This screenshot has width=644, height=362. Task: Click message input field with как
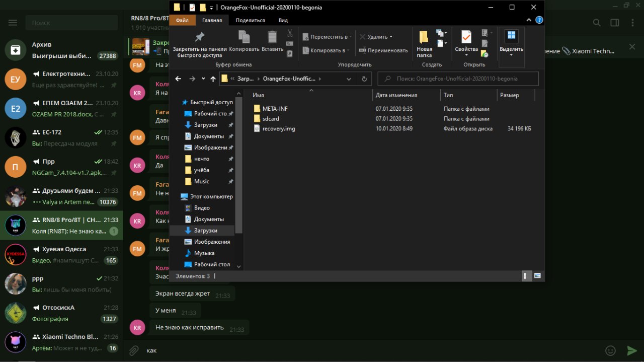[372, 350]
